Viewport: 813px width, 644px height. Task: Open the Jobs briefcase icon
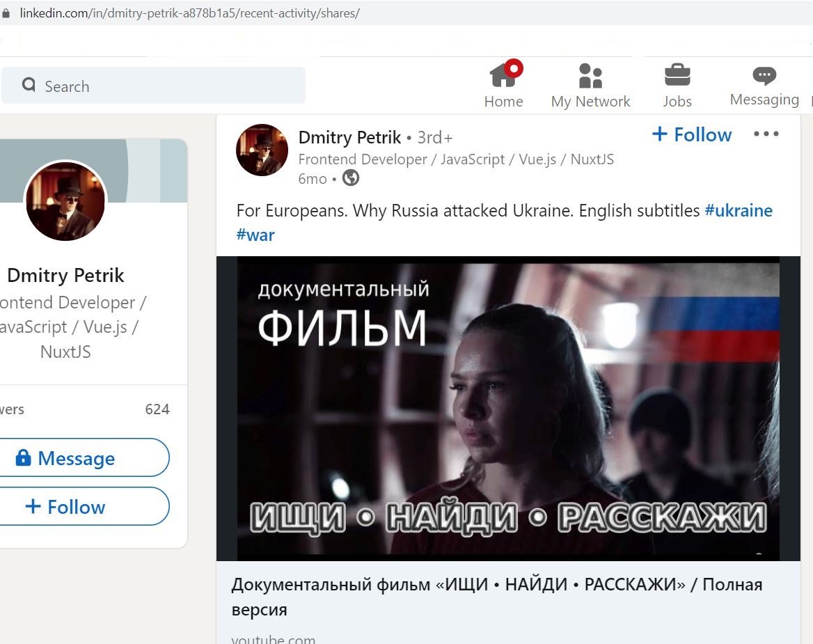click(x=677, y=74)
